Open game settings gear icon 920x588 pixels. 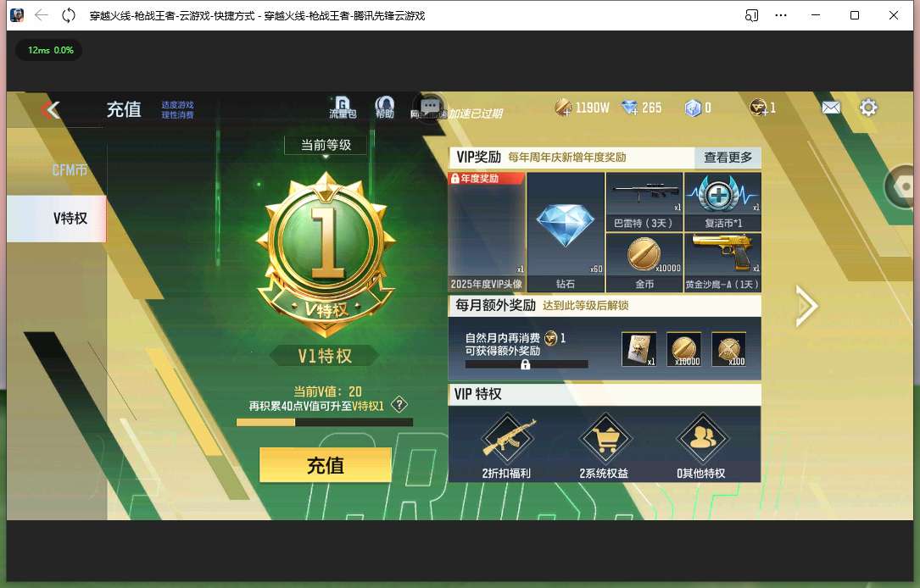868,108
